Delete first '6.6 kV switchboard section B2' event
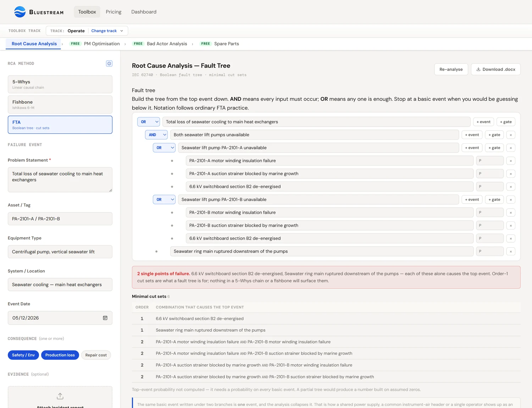Viewport: 532px width, 408px height. point(511,187)
